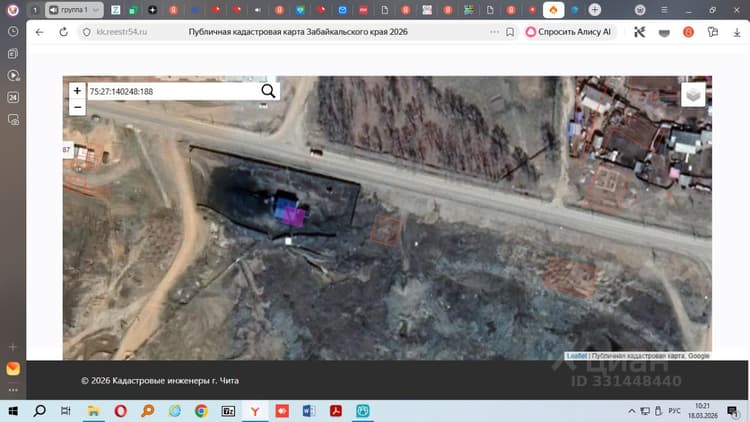Image resolution: width=750 pixels, height=422 pixels.
Task: Zoom out the cadastral map
Action: [x=77, y=107]
